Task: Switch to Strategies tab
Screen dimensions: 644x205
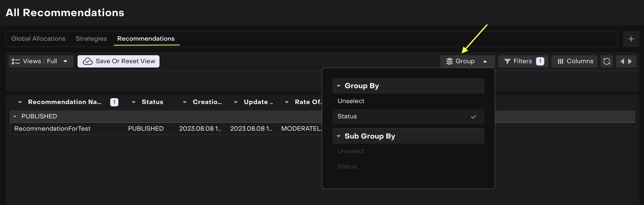Action: pyautogui.click(x=91, y=39)
